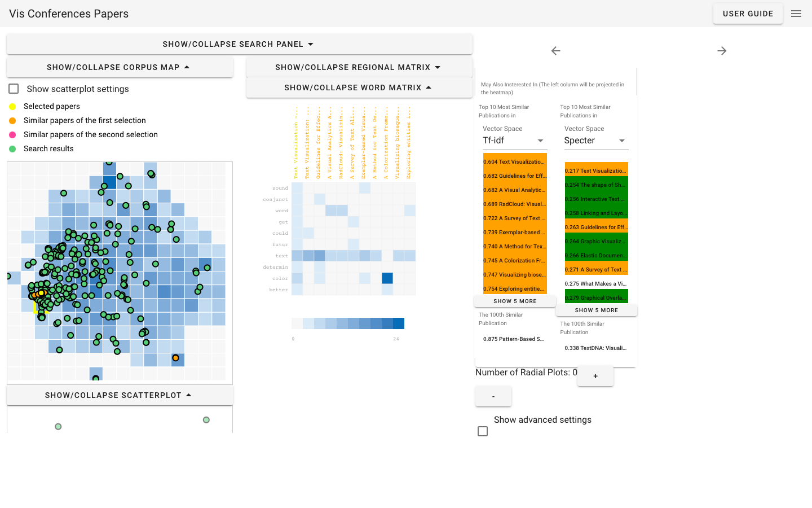Viewport: 812px width, 508px height.
Task: Select '0.266 Elastic Documen...' publication
Action: (x=597, y=256)
